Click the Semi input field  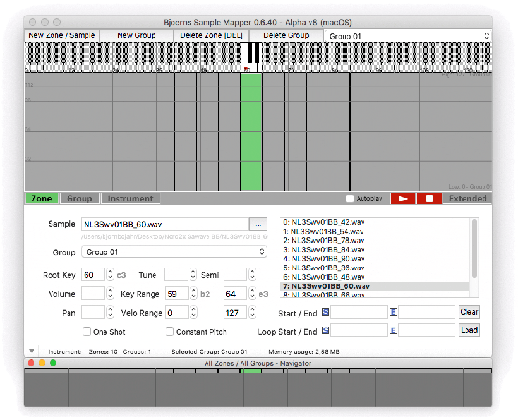point(235,275)
